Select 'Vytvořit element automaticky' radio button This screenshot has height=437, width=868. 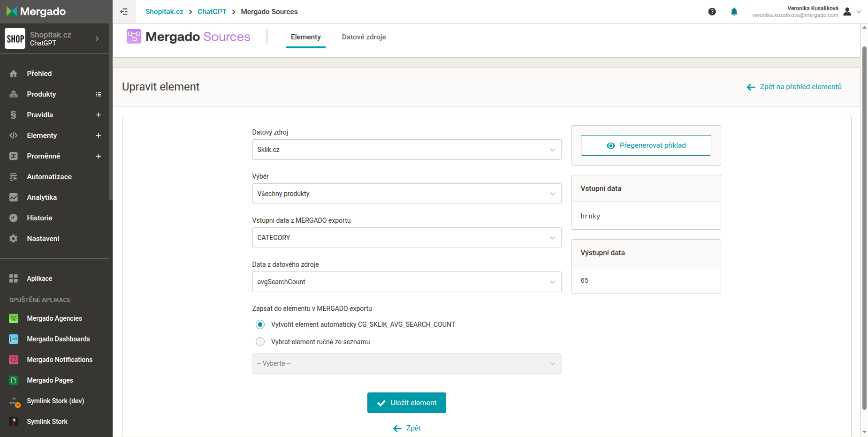click(x=260, y=324)
